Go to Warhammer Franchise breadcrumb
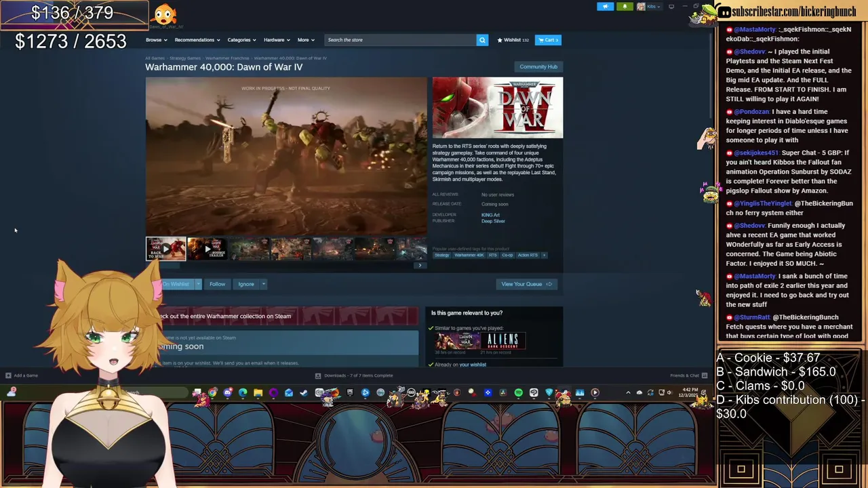868x488 pixels. point(227,58)
